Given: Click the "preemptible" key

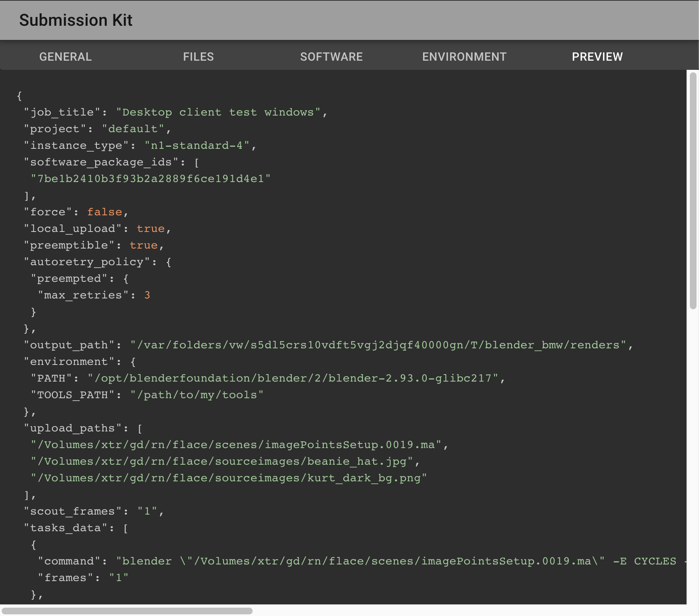Looking at the screenshot, I should tap(69, 245).
